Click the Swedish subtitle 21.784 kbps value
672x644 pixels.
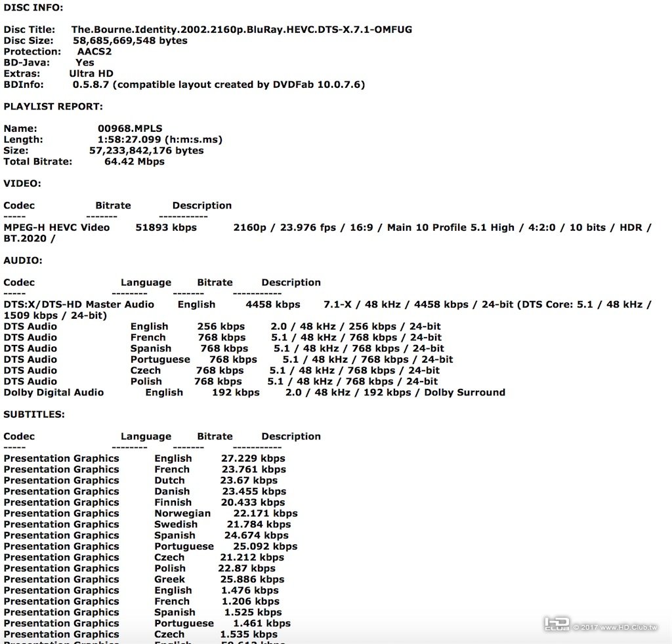pos(259,525)
